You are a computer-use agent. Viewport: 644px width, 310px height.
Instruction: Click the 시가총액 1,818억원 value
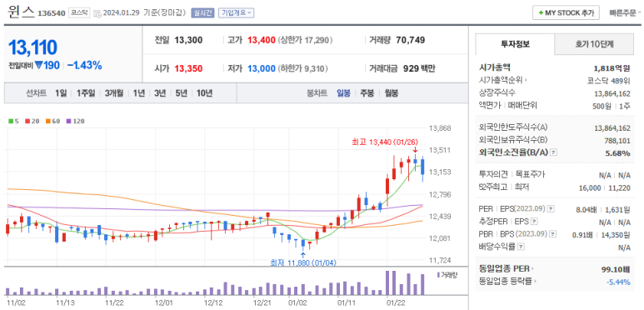pyautogui.click(x=612, y=68)
